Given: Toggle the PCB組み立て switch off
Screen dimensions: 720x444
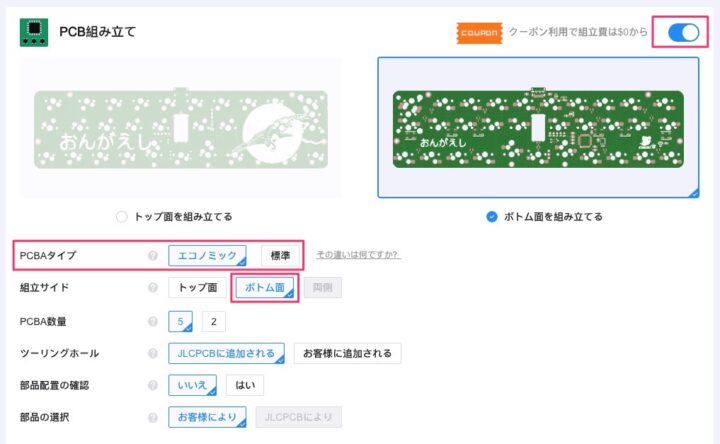Looking at the screenshot, I should (x=684, y=32).
